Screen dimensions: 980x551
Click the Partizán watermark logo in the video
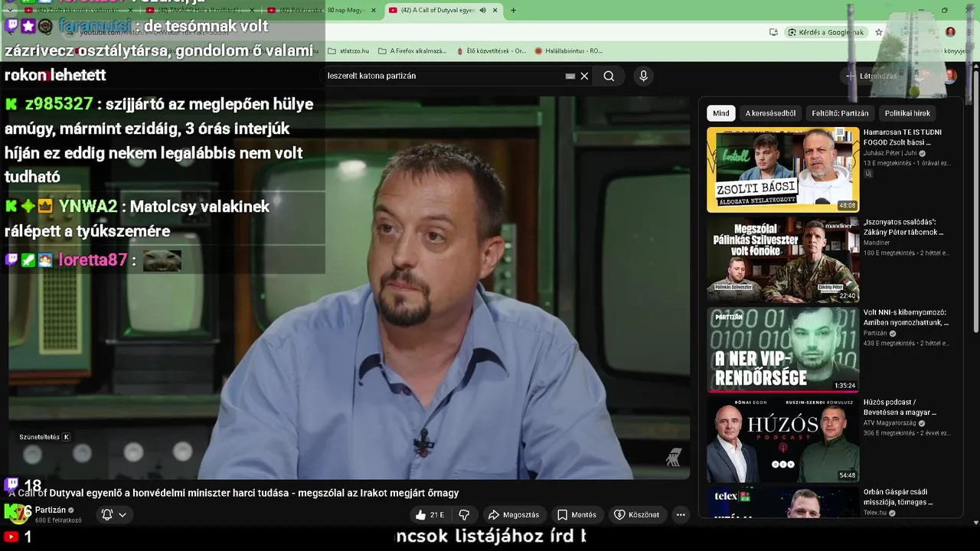coord(674,458)
